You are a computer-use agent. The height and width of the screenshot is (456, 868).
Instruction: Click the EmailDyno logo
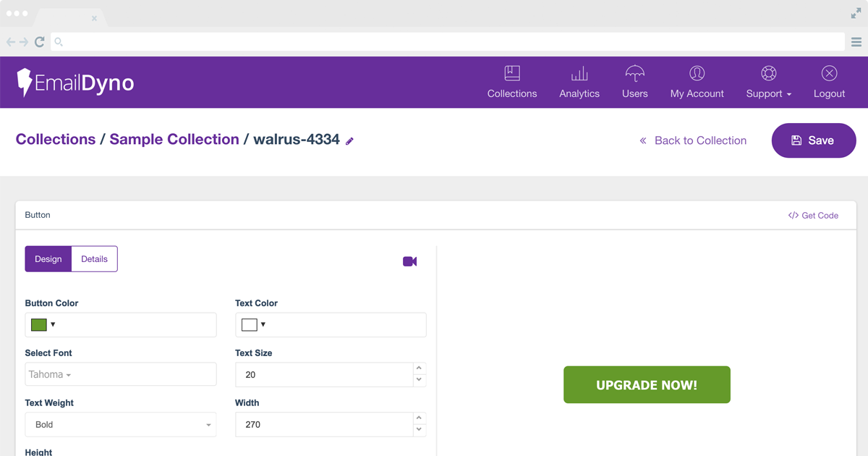click(x=75, y=83)
